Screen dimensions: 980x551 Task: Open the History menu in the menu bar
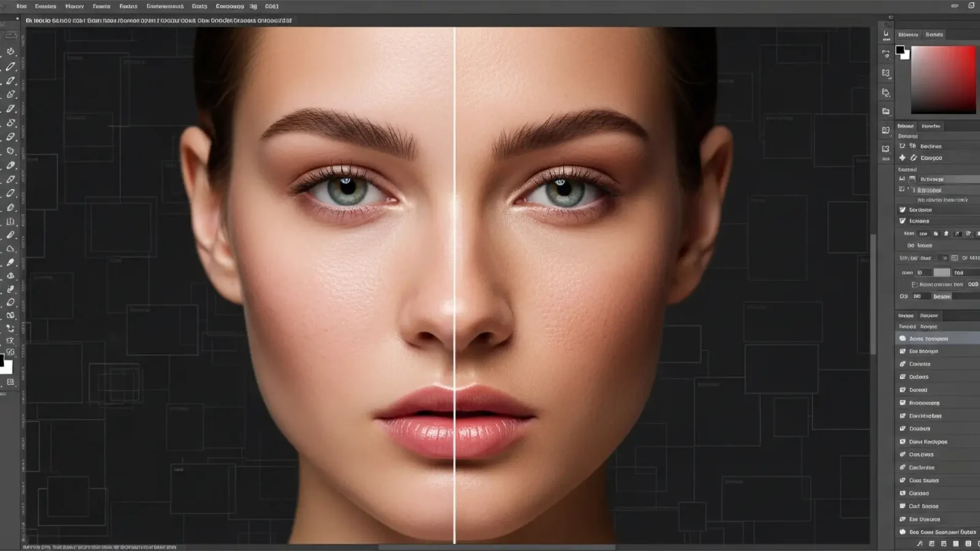pos(73,6)
